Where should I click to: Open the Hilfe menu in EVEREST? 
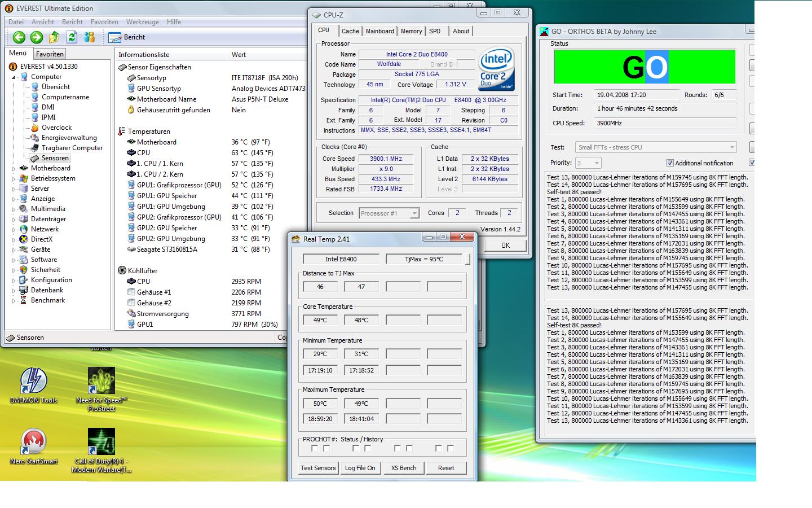tap(174, 22)
